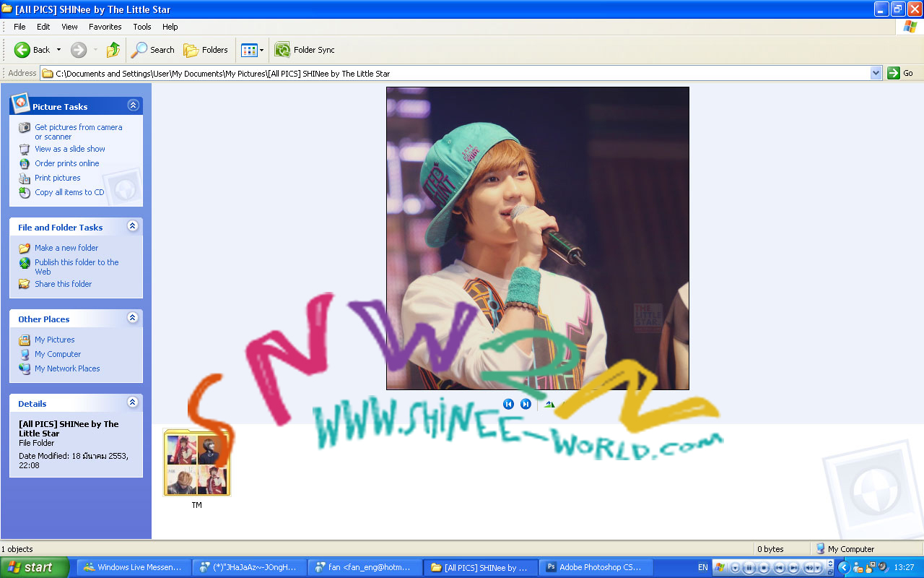This screenshot has height=578, width=924.
Task: Open My Pictures from Other Places
Action: tap(55, 340)
